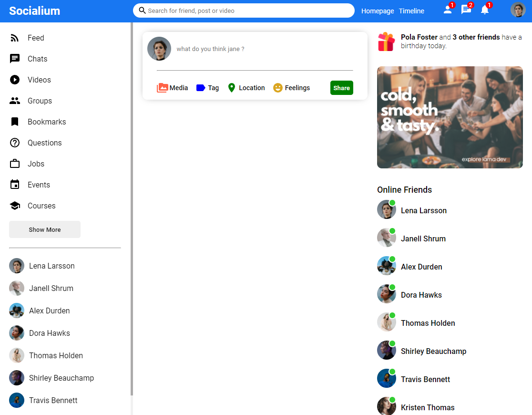This screenshot has height=415, width=532.
Task: Click Pola Foster in birthday notice
Action: pos(419,37)
